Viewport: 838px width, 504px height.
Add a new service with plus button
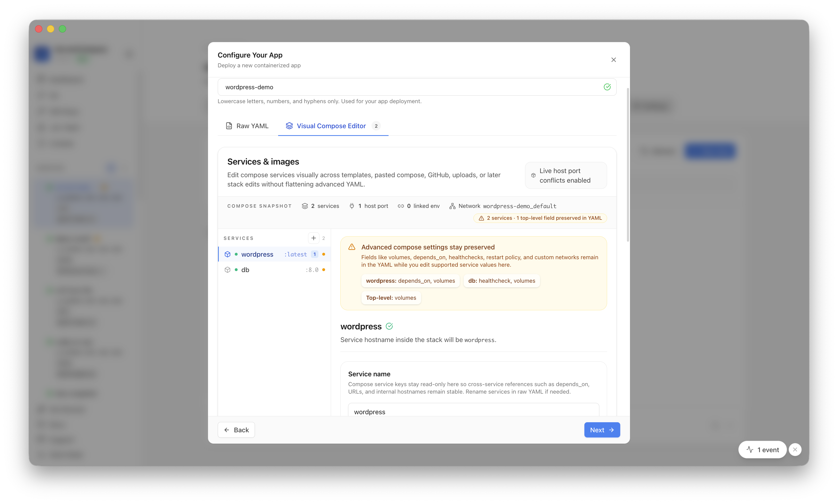(313, 238)
